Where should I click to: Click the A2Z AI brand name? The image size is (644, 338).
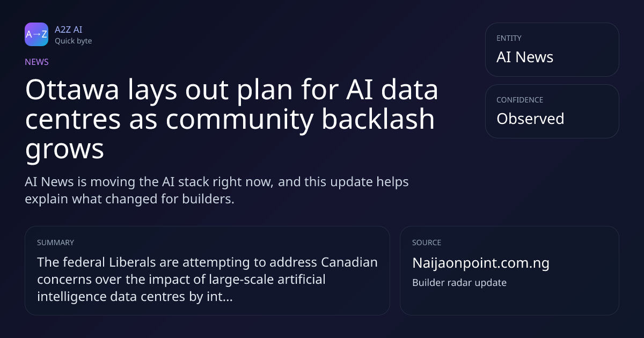coord(68,30)
